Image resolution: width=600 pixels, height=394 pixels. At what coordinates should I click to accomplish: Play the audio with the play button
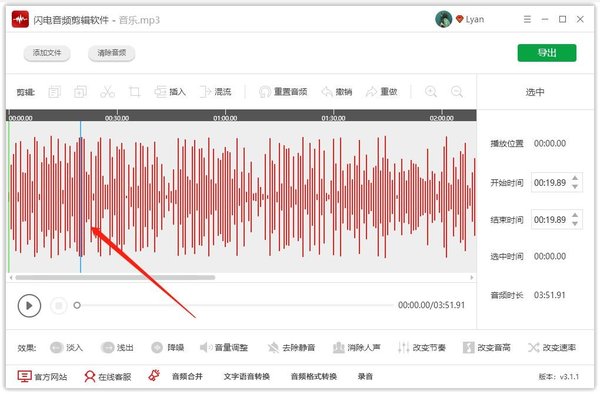tap(29, 306)
